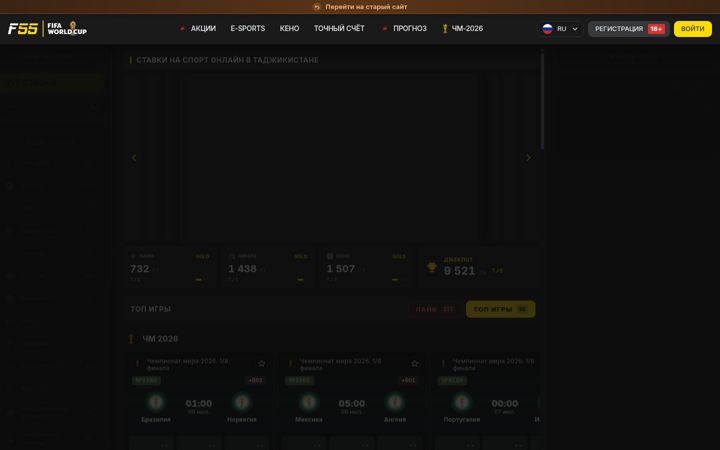Open the КЕНО section
The height and width of the screenshot is (450, 720).
[289, 28]
